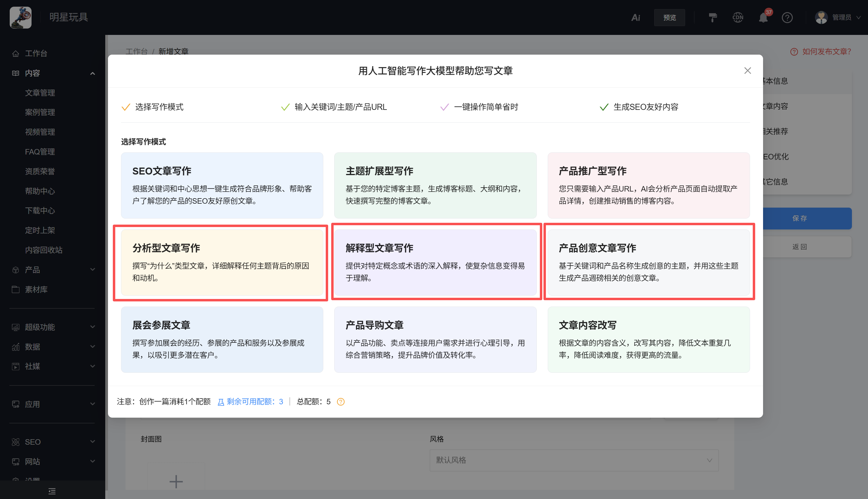Click the 工作台 breadcrumb link
The width and height of the screenshot is (868, 499).
pos(136,51)
